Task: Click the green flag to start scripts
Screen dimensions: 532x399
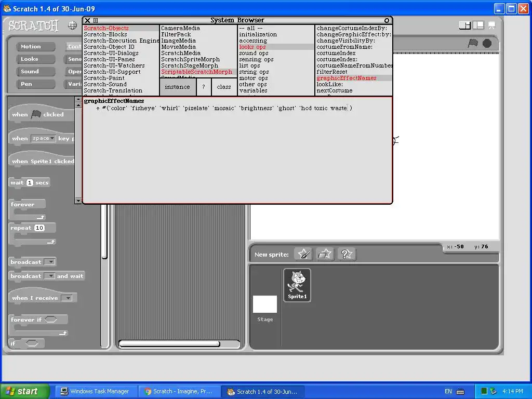Action: [473, 43]
